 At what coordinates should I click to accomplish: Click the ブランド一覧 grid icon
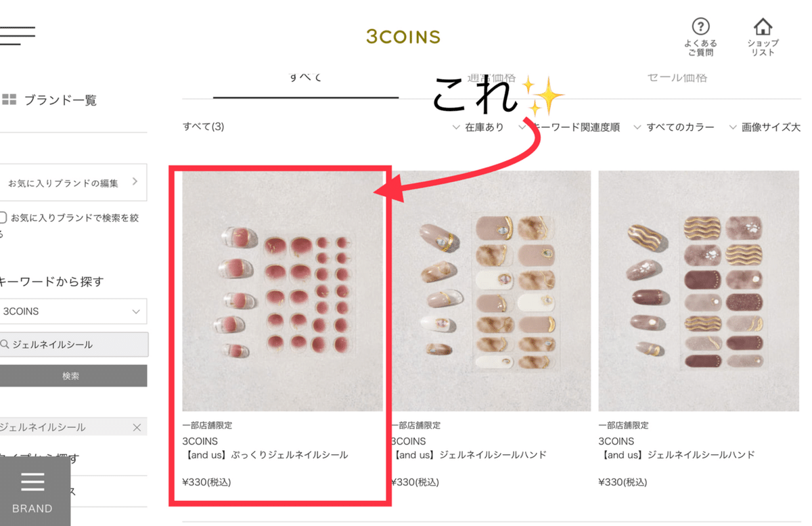click(9, 100)
